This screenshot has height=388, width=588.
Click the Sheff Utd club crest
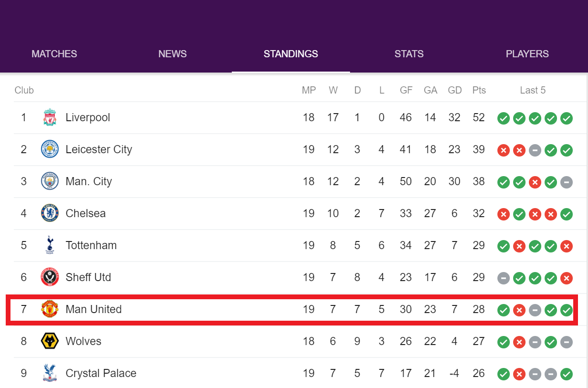point(50,277)
